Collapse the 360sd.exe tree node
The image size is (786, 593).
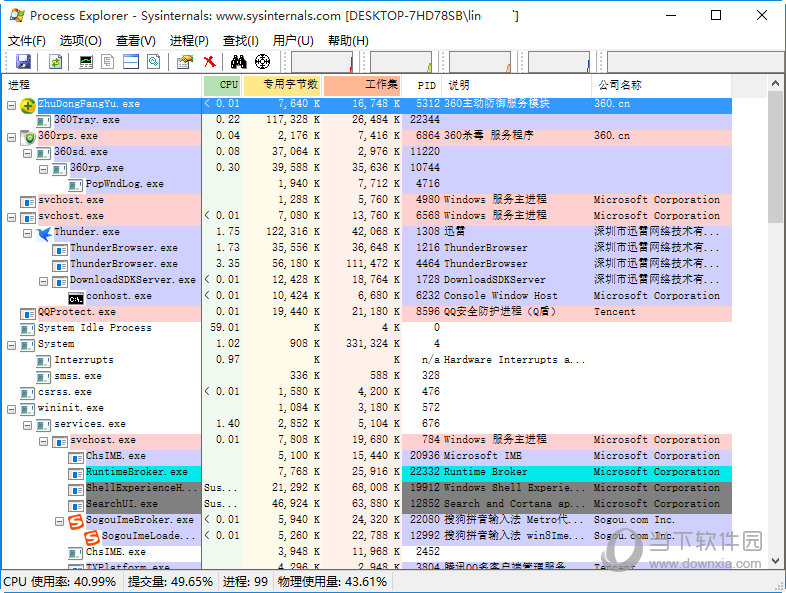[x=28, y=153]
